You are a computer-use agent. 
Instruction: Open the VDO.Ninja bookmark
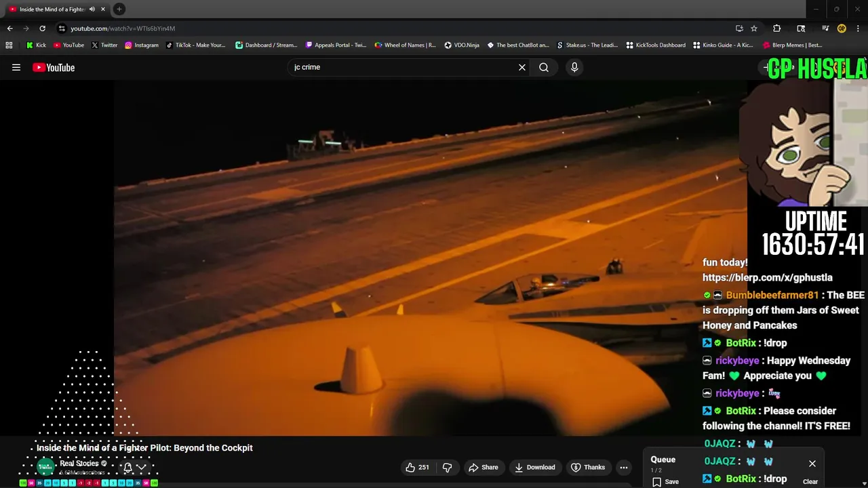(462, 45)
